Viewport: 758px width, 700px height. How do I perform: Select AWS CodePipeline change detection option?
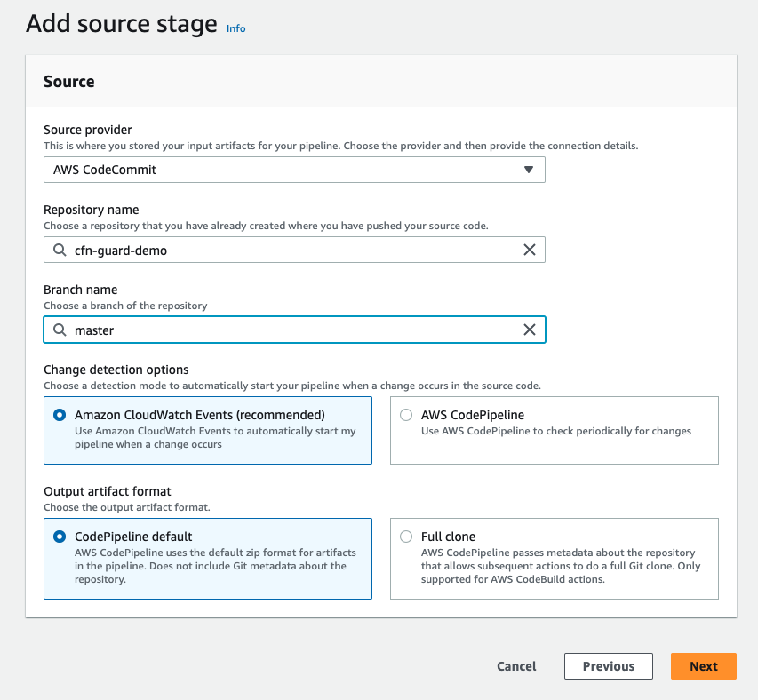[x=406, y=415]
